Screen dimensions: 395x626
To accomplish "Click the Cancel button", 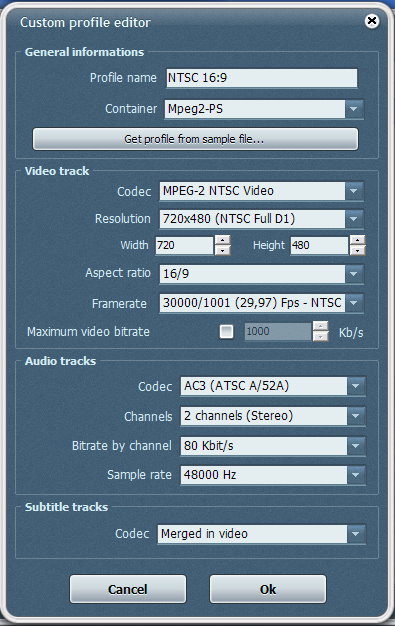I will (x=128, y=589).
